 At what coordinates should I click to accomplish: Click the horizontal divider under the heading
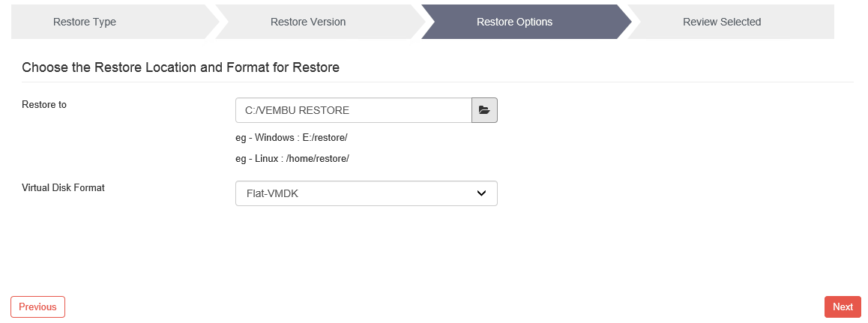pos(438,82)
